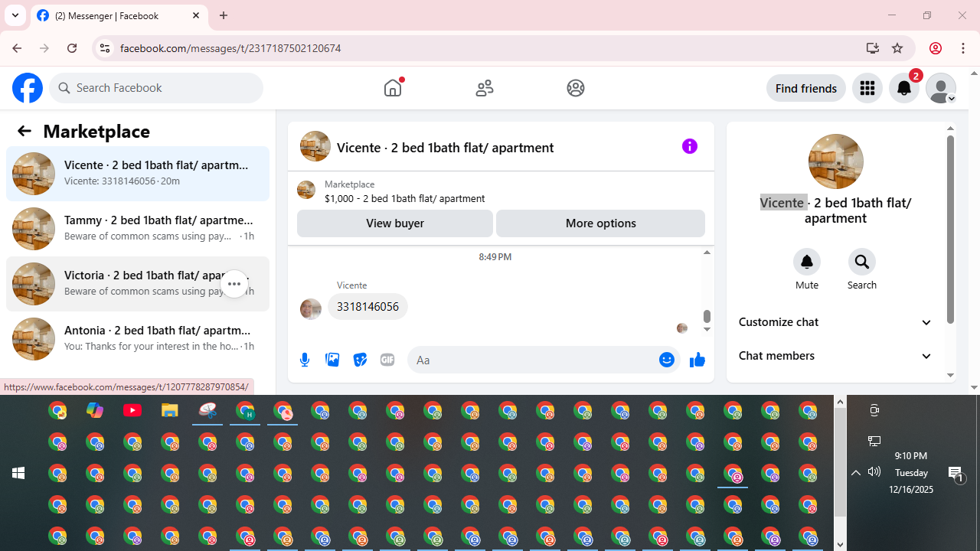Image resolution: width=980 pixels, height=551 pixels.
Task: Open the Friends icon in top navigation
Action: (485, 88)
